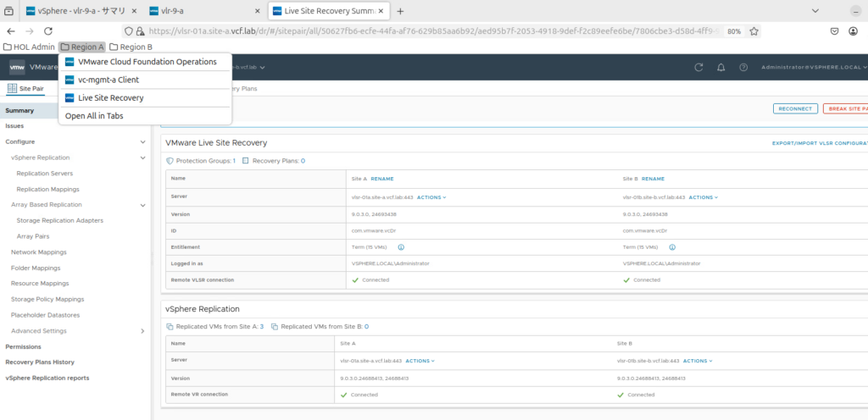Open a new browser tab
This screenshot has width=868, height=420.
click(400, 11)
